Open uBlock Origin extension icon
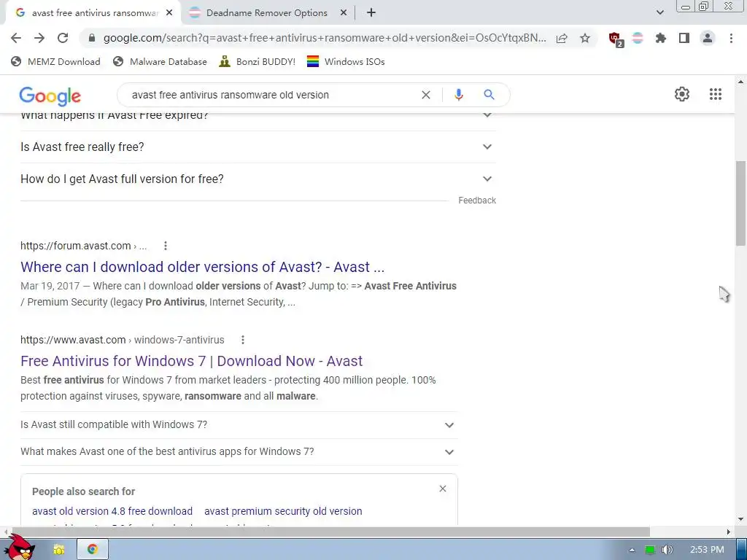The image size is (747, 560). pyautogui.click(x=616, y=39)
